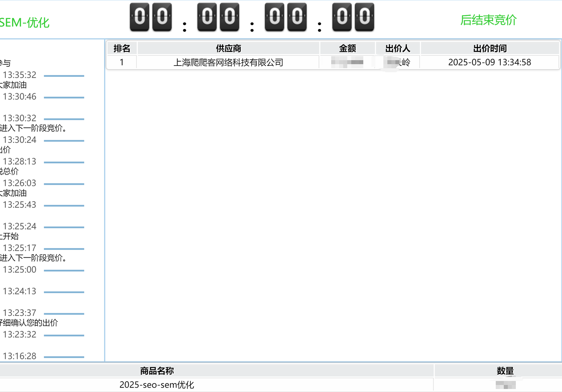This screenshot has height=392, width=562.
Task: Click log timestamp 13:28:13
Action: click(19, 161)
